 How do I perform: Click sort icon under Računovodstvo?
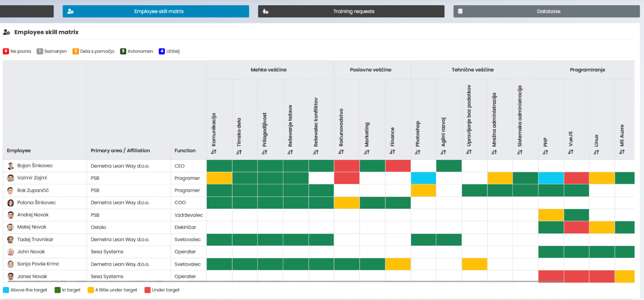pyautogui.click(x=341, y=152)
